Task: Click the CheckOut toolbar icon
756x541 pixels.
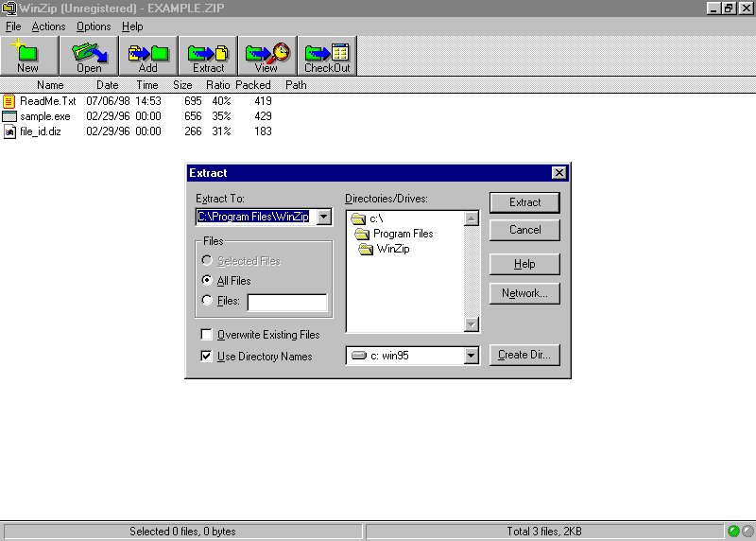Action: coord(327,56)
